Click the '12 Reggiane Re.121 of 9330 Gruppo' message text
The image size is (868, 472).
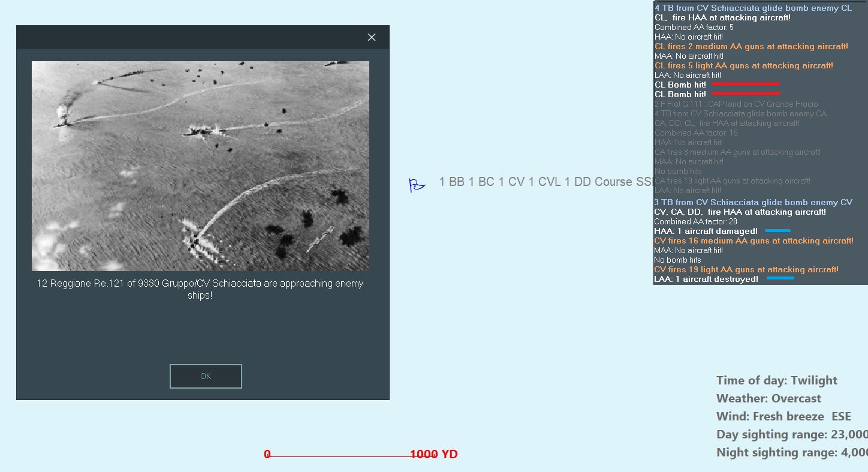pyautogui.click(x=200, y=289)
